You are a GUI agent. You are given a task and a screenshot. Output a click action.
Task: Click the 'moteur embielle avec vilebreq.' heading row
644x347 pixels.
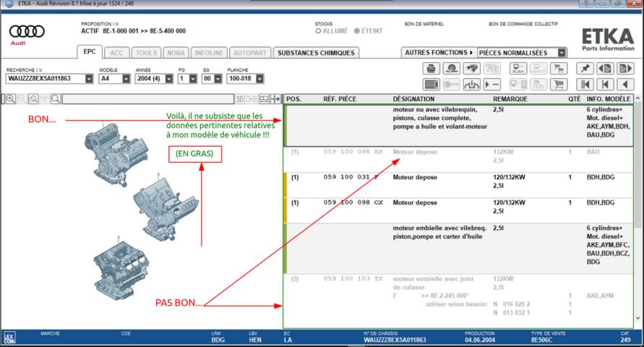tap(459, 249)
